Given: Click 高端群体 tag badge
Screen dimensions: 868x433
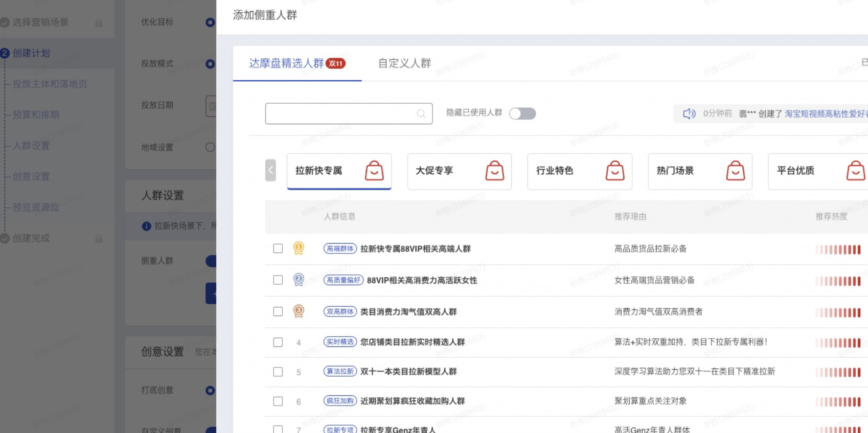Looking at the screenshot, I should pyautogui.click(x=340, y=249).
